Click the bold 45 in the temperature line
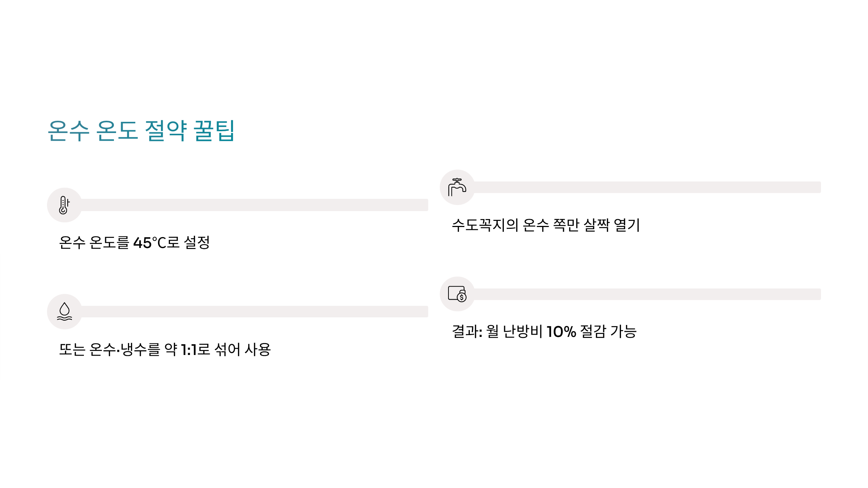Viewport: 868px width, 488px height. pos(142,243)
